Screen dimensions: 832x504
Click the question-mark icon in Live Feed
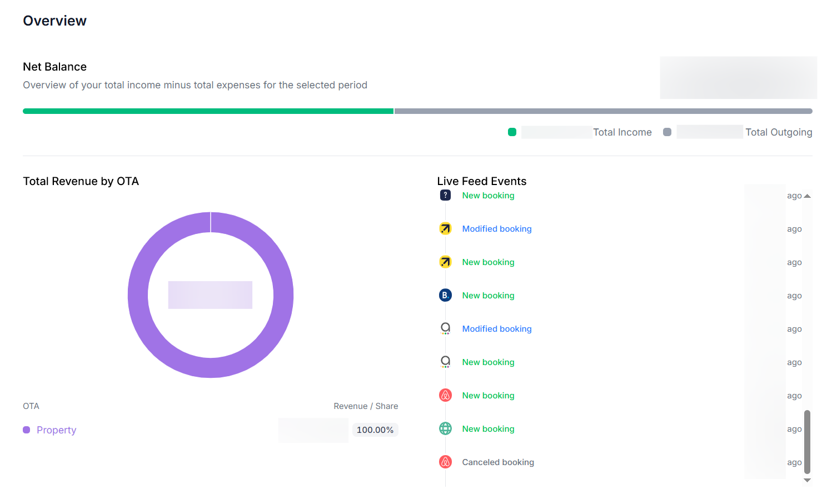(x=445, y=195)
